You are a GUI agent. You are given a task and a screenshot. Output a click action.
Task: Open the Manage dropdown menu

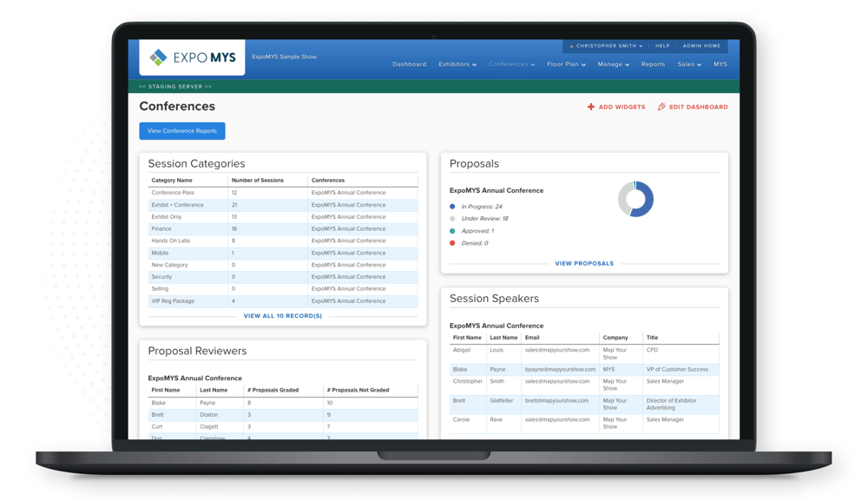tap(613, 64)
